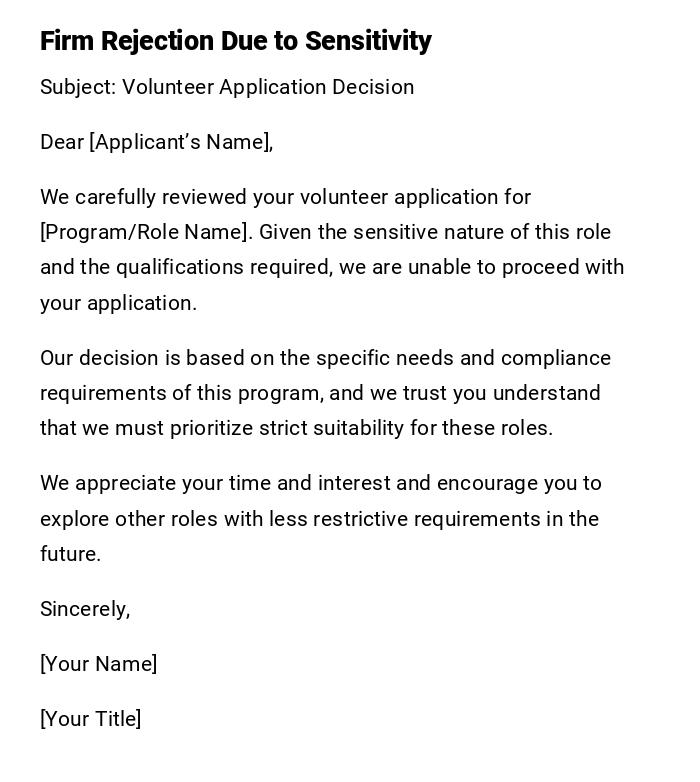Click the phrase 'strict suitability'
Image resolution: width=700 pixels, height=782 pixels.
331,428
